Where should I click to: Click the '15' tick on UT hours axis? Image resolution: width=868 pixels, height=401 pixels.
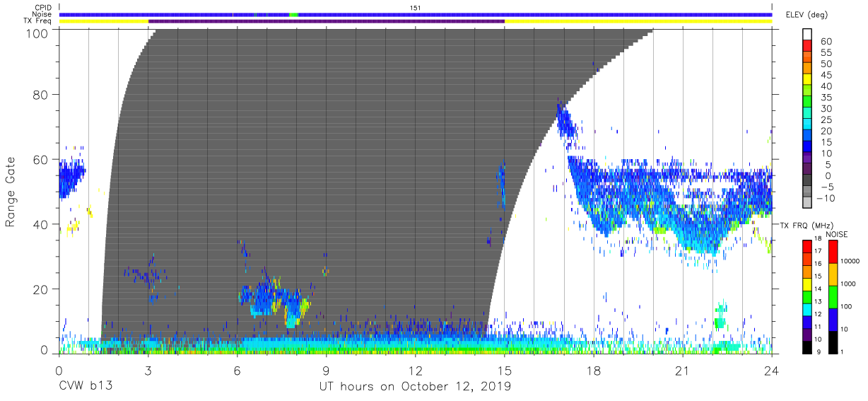[505, 370]
